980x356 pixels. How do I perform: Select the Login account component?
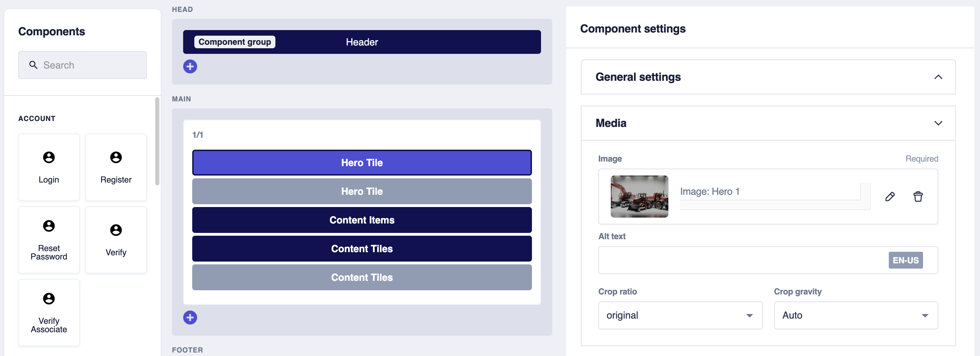tap(49, 167)
